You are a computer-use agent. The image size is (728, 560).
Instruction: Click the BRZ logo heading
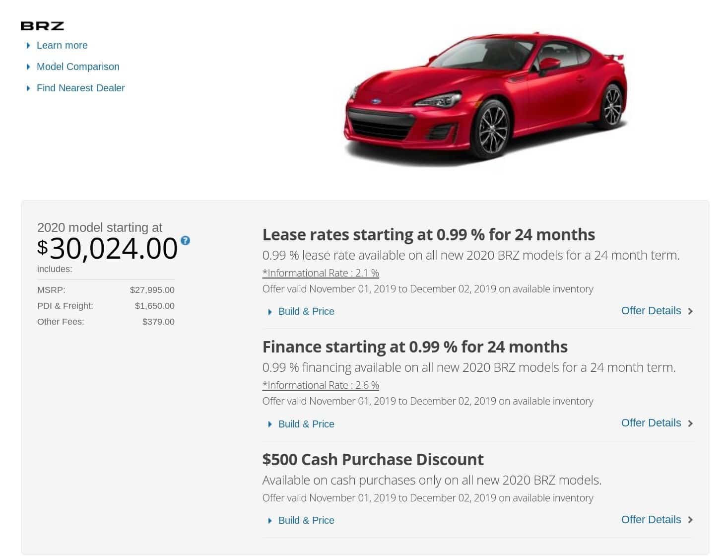[42, 26]
